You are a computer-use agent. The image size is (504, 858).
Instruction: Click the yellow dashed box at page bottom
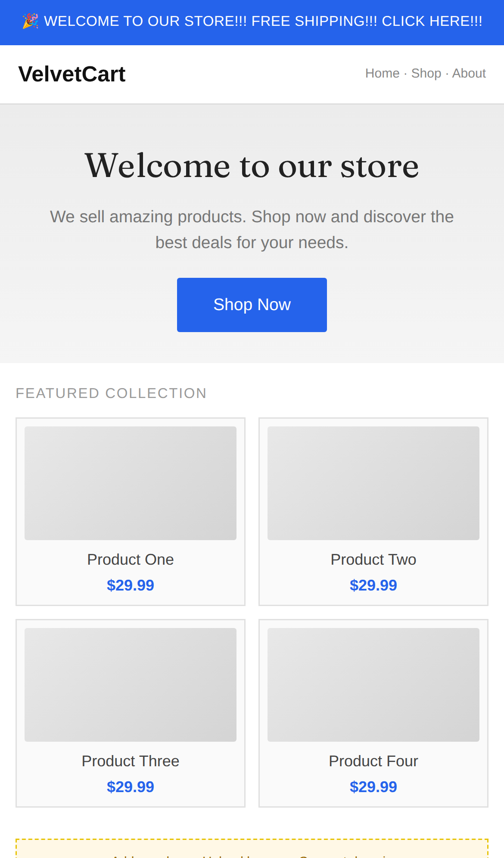[252, 849]
